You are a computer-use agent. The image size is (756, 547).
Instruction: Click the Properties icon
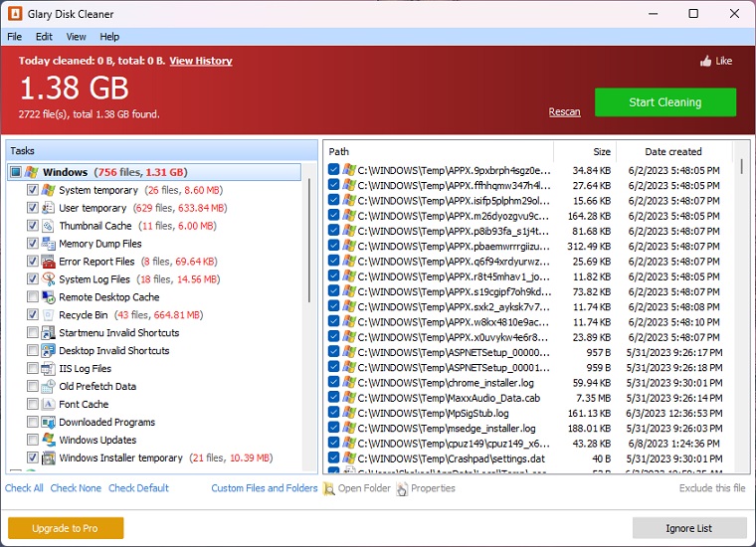pos(402,488)
